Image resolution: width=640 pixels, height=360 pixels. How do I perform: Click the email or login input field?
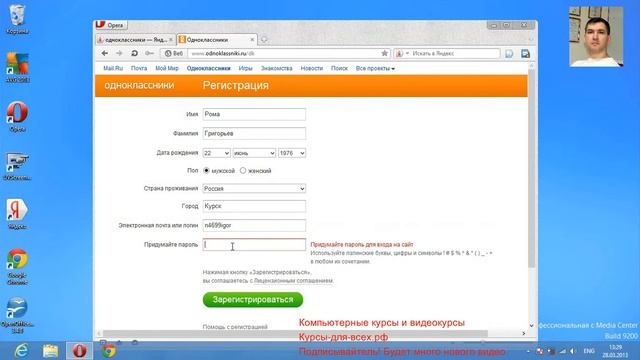point(254,225)
